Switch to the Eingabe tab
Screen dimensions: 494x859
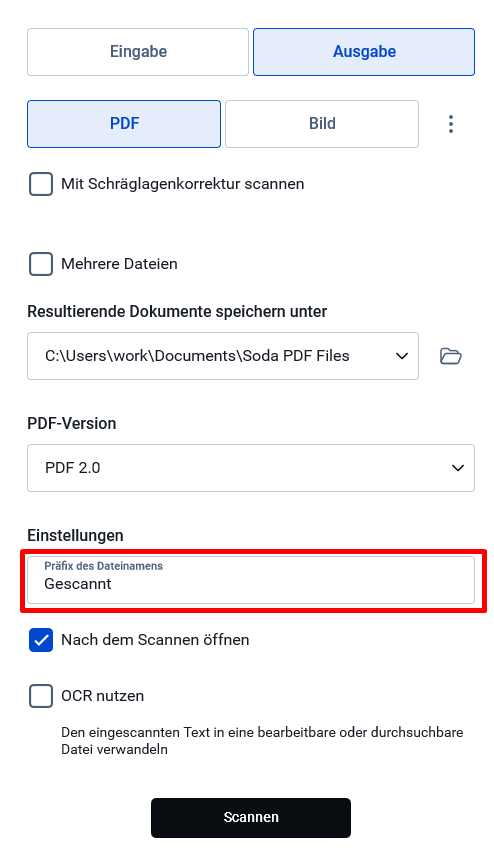(138, 51)
